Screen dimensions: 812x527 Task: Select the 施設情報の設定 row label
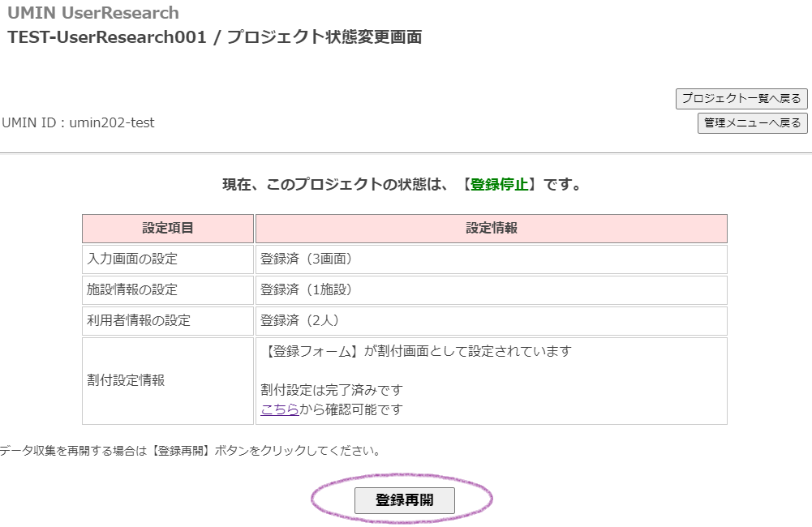tap(132, 289)
